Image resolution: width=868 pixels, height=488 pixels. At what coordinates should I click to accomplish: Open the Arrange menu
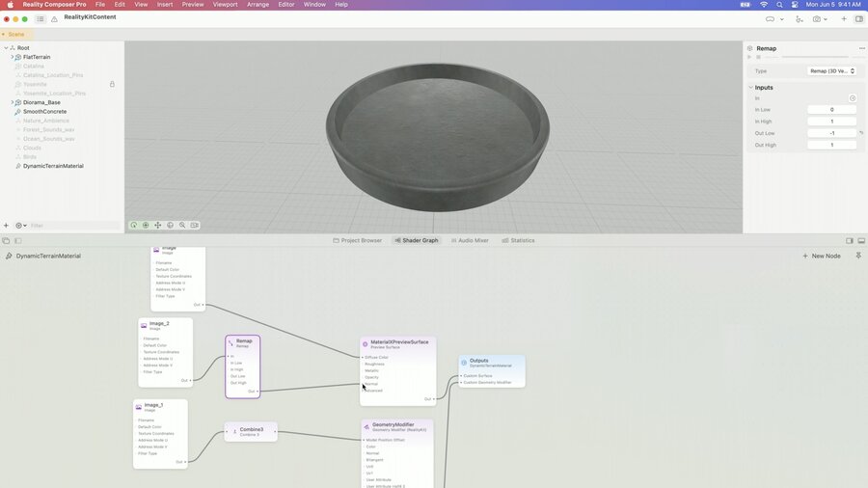[x=258, y=5]
